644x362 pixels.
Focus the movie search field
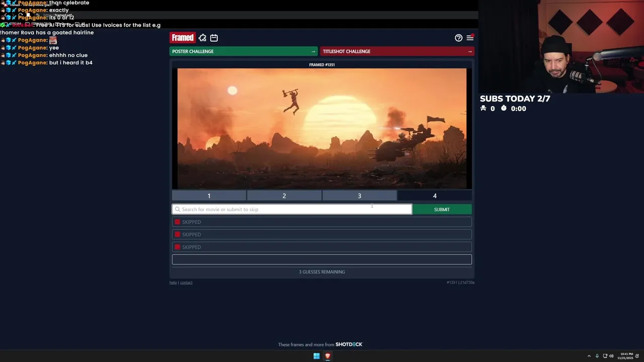pyautogui.click(x=292, y=209)
